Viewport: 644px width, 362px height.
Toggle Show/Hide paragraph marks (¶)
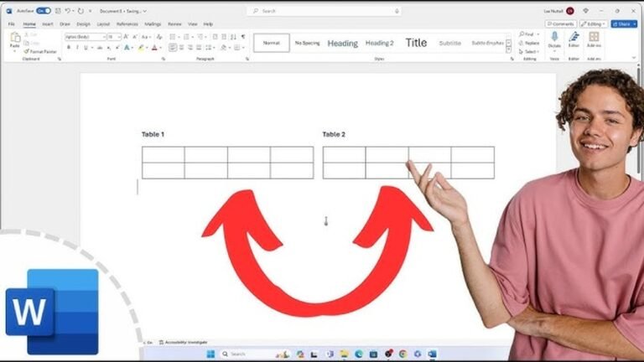243,37
